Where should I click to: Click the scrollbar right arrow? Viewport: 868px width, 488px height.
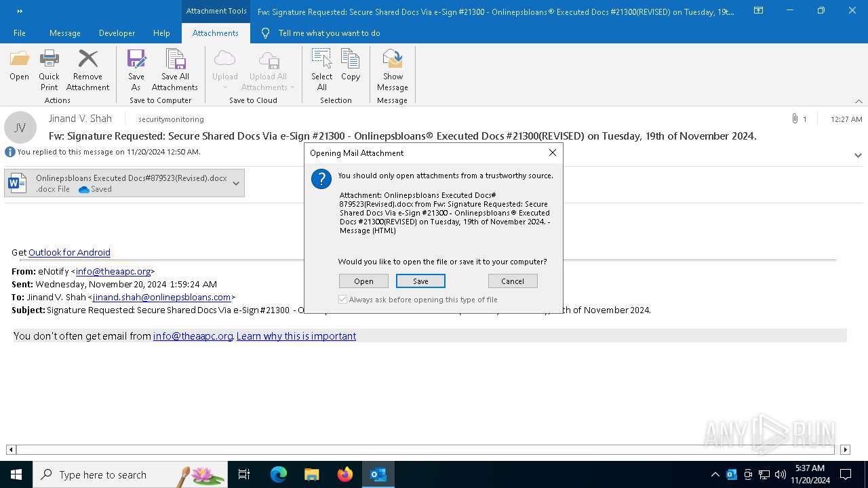point(845,449)
